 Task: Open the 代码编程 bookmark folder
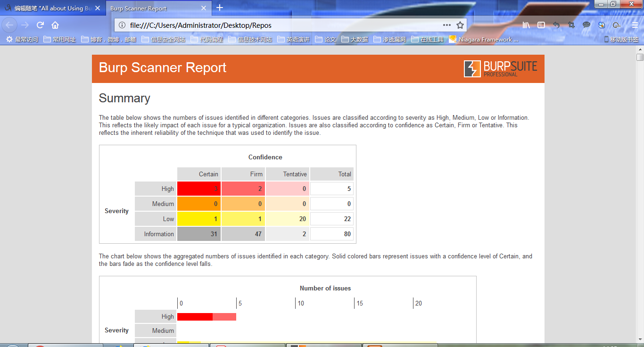(206, 40)
